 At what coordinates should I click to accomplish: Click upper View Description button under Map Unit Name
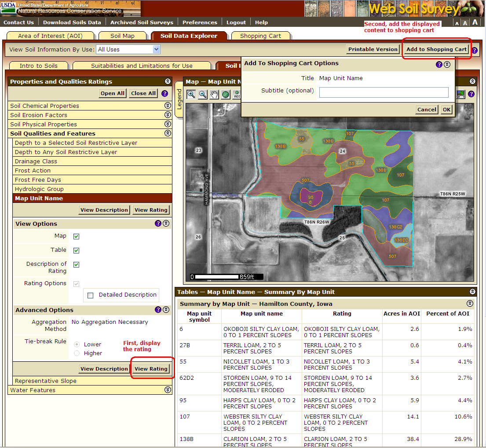coord(104,210)
